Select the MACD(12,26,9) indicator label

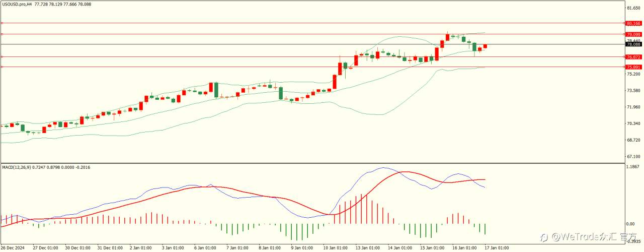coord(16,167)
